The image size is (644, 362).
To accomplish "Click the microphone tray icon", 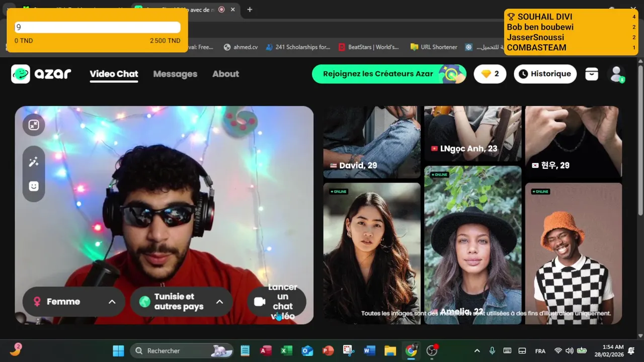I will pyautogui.click(x=492, y=350).
